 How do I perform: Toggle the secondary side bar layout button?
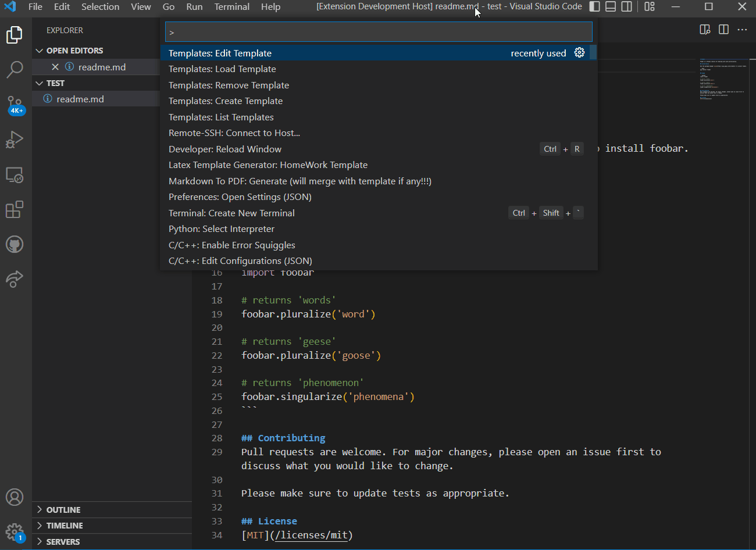click(x=627, y=7)
